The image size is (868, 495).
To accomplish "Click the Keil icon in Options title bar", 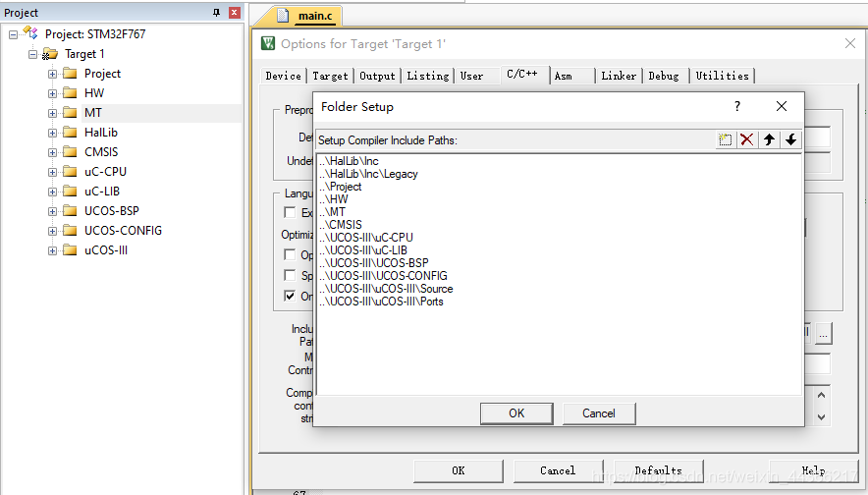I will pos(268,43).
